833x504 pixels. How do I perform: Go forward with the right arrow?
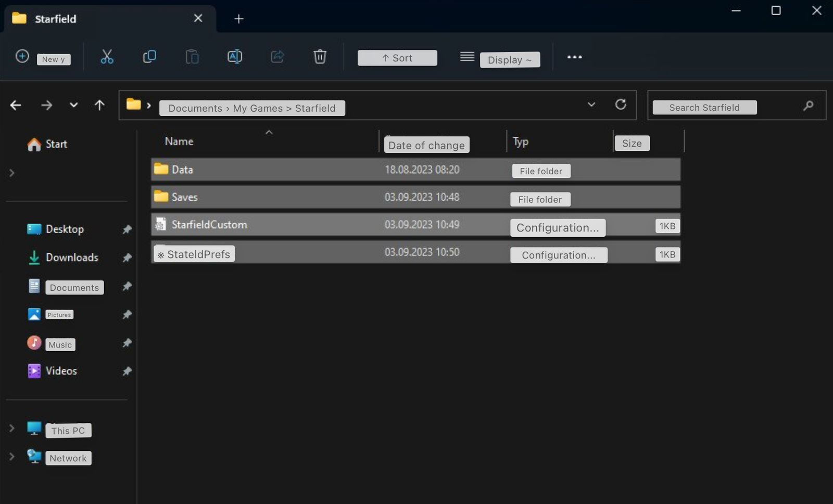pyautogui.click(x=46, y=106)
